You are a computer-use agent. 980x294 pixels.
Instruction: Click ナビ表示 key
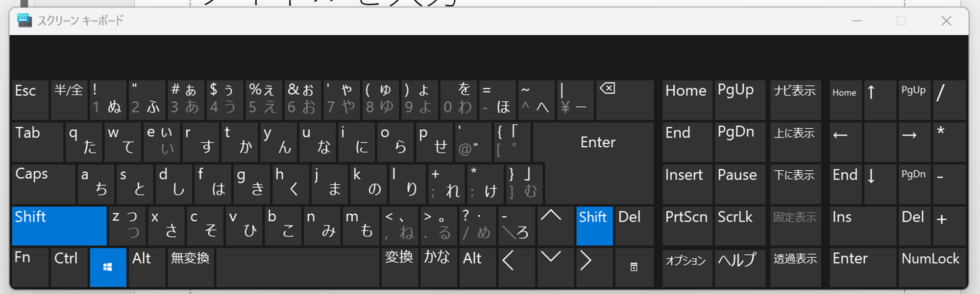pos(795,100)
